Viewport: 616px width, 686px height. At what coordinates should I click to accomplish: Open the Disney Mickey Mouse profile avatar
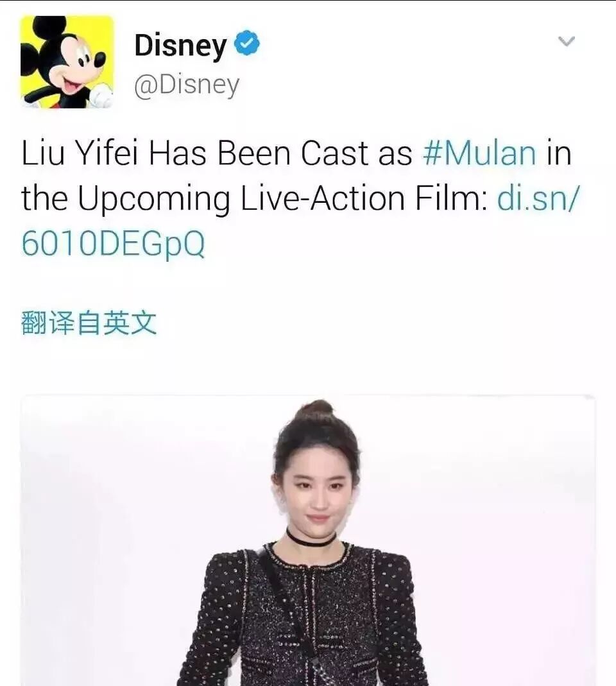[x=67, y=62]
